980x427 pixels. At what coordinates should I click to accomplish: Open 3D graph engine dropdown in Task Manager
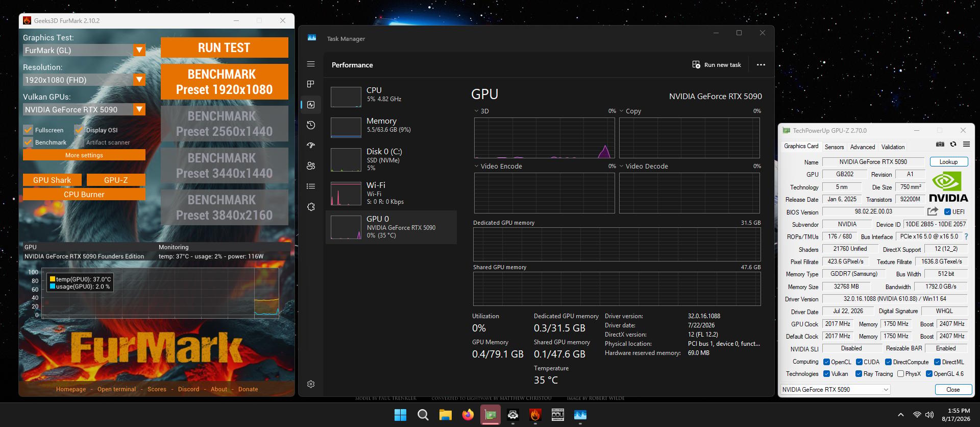coord(481,111)
